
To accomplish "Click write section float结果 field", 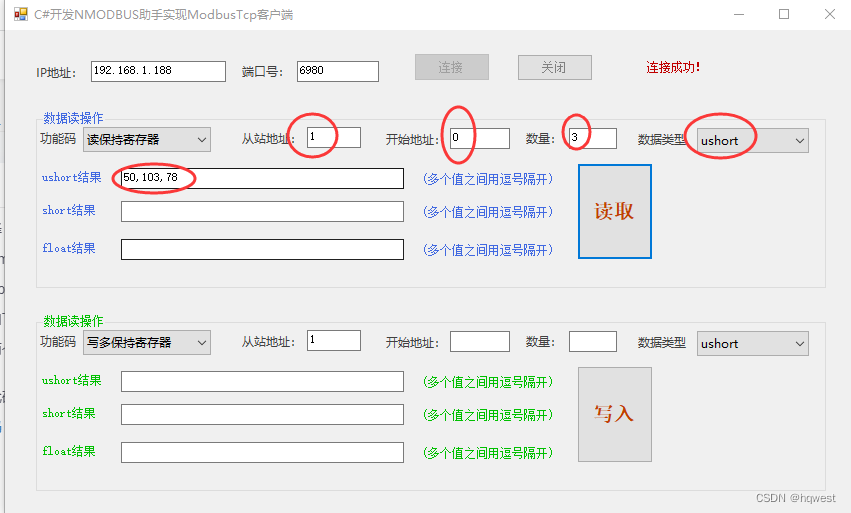I will tap(262, 452).
